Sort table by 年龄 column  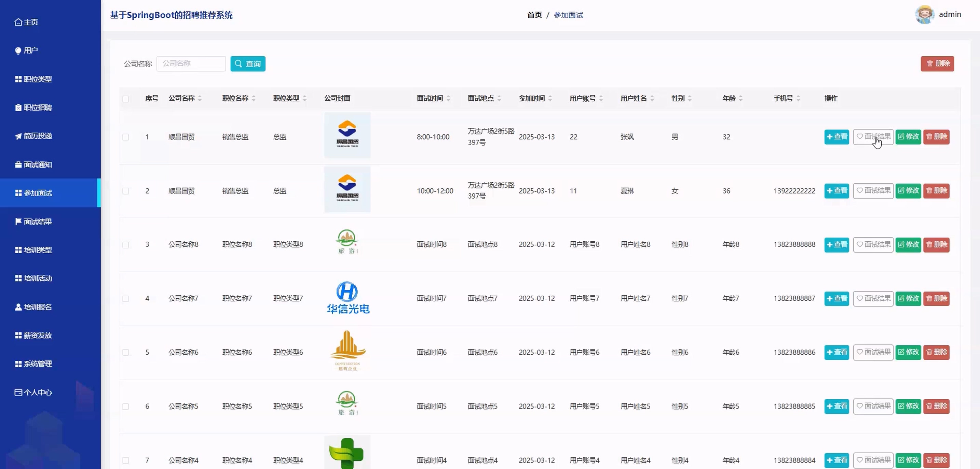click(x=740, y=98)
